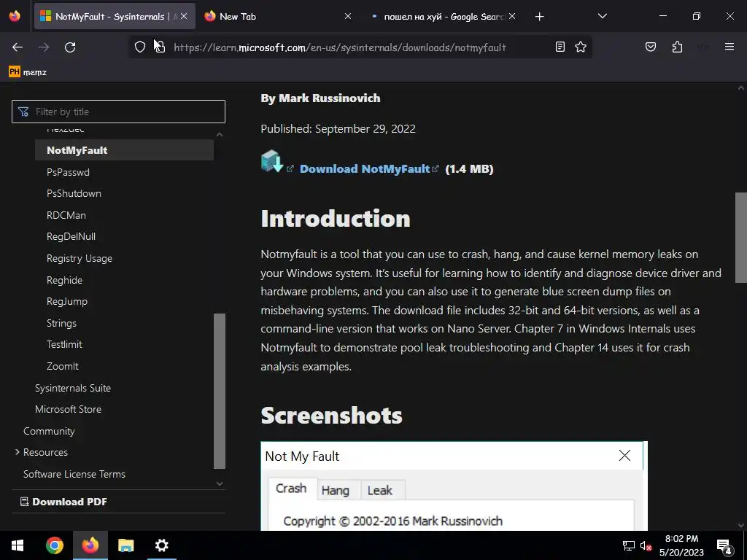The width and height of the screenshot is (747, 560).
Task: Click the Firefox logo at the tab bar start
Action: [15, 16]
